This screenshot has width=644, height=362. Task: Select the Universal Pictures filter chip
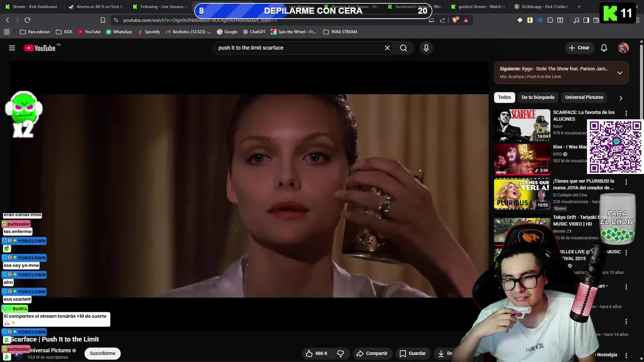584,98
